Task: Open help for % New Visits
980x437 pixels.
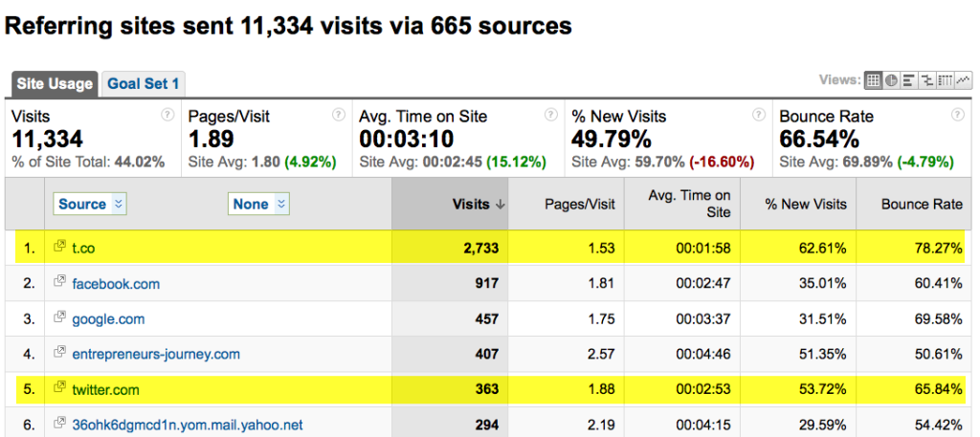Action: [759, 115]
